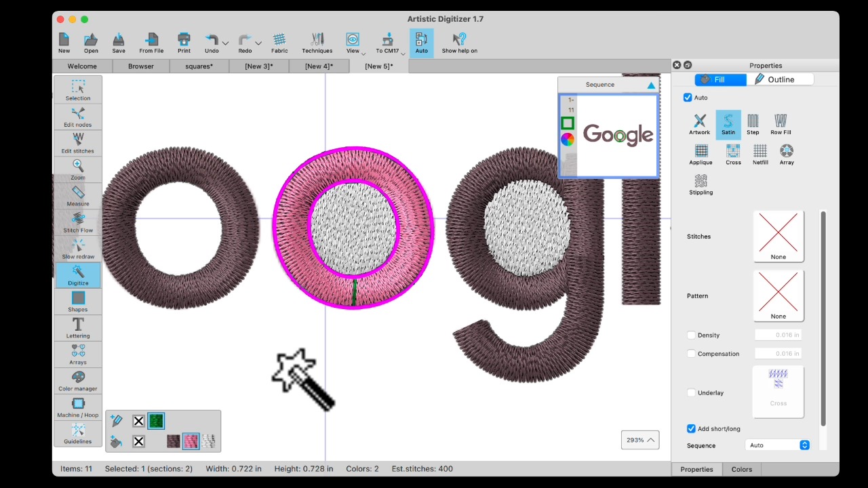Screen dimensions: 868x488
Task: Open the Colors tab at bottom
Action: click(742, 469)
